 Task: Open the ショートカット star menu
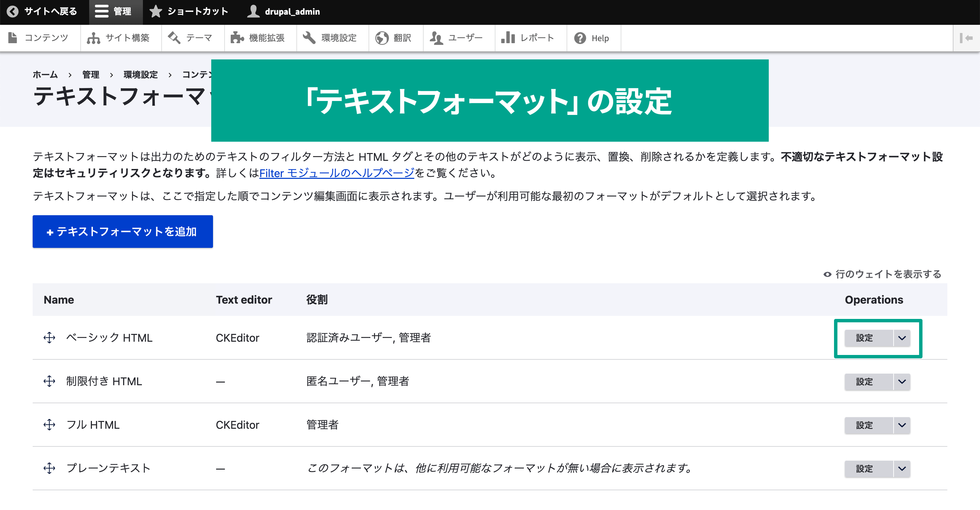[x=189, y=12]
